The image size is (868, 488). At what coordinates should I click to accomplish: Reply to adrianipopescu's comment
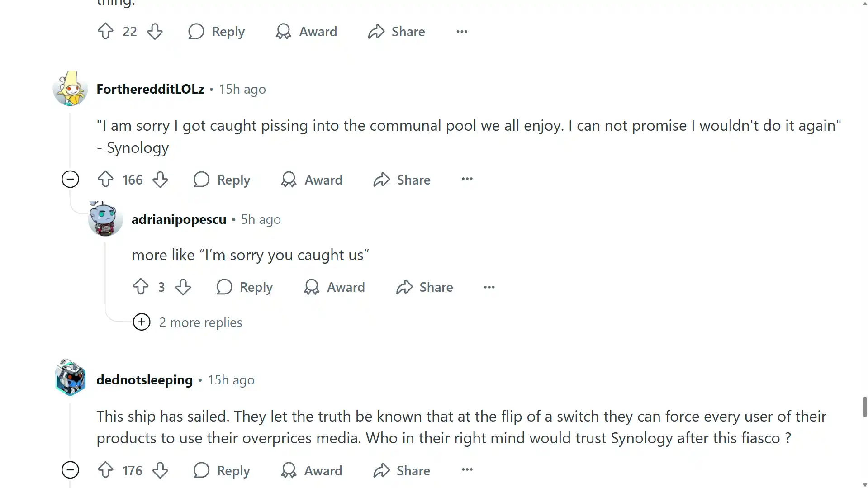pyautogui.click(x=245, y=287)
